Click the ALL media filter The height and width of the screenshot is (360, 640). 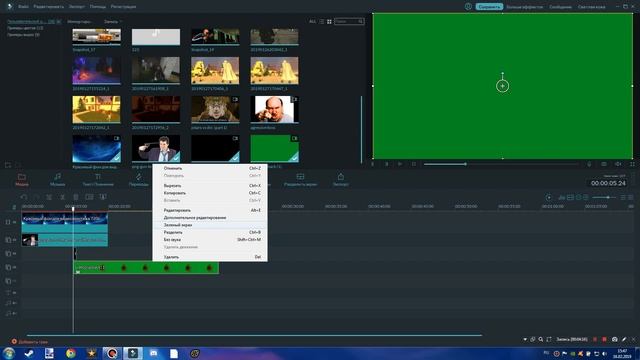[313, 21]
